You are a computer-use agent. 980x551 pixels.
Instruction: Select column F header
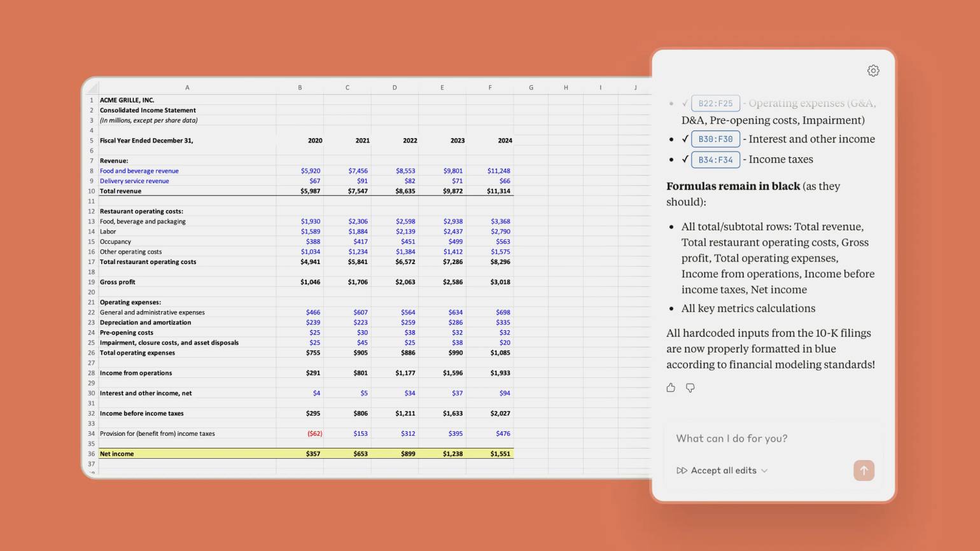pos(489,88)
